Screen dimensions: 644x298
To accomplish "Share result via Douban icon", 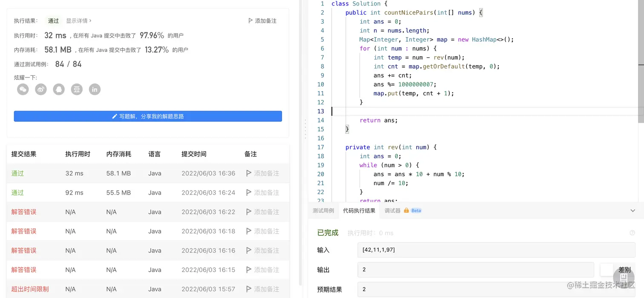I will [x=77, y=89].
